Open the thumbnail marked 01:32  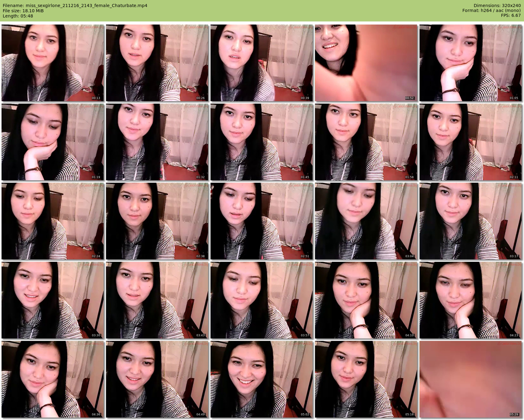(157, 142)
